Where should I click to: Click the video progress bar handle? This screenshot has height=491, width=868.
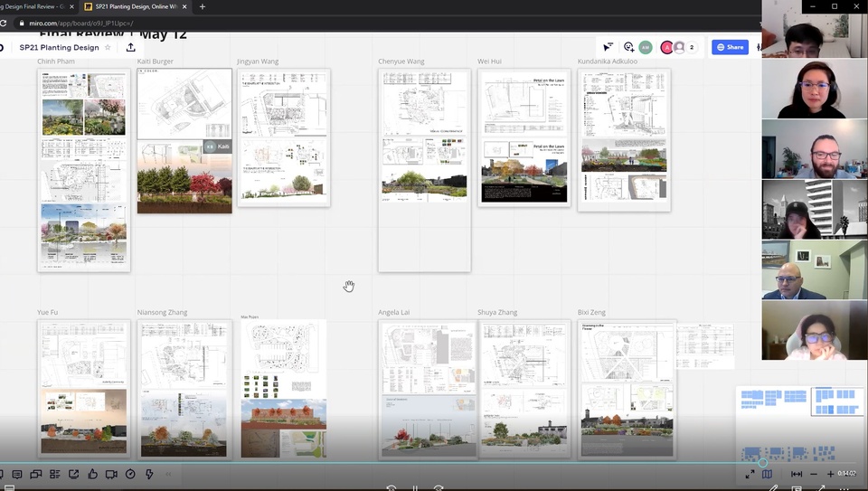763,462
